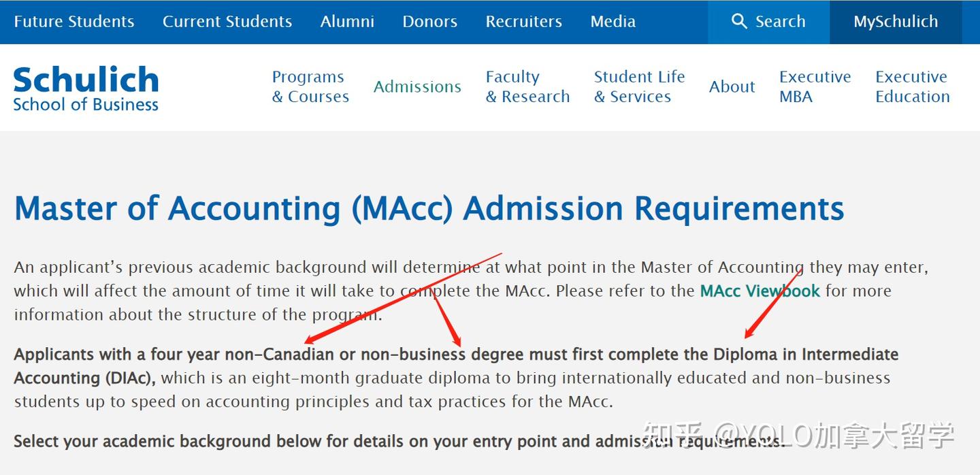Click the Search magnifying glass icon
Screen dimensions: 980x475
coord(739,22)
